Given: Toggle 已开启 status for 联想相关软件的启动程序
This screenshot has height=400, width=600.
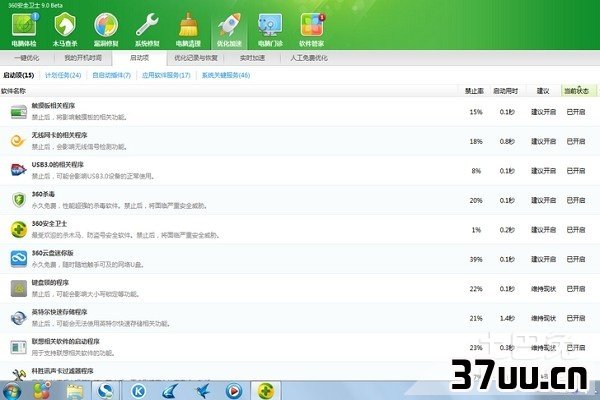Looking at the screenshot, I should [x=576, y=348].
